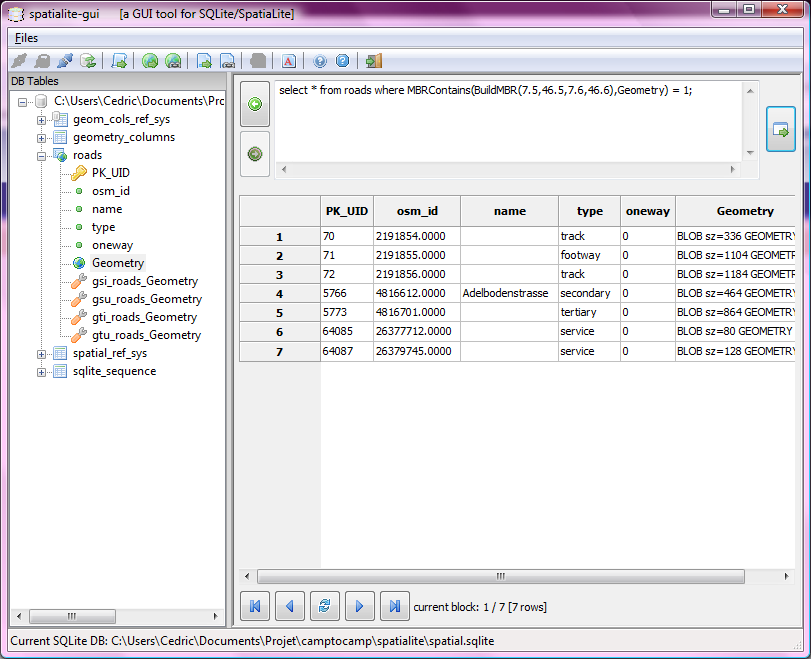This screenshot has width=811, height=659.
Task: Click the BLOB sz=80 GEOMETRY cell
Action: pyautogui.click(x=735, y=331)
